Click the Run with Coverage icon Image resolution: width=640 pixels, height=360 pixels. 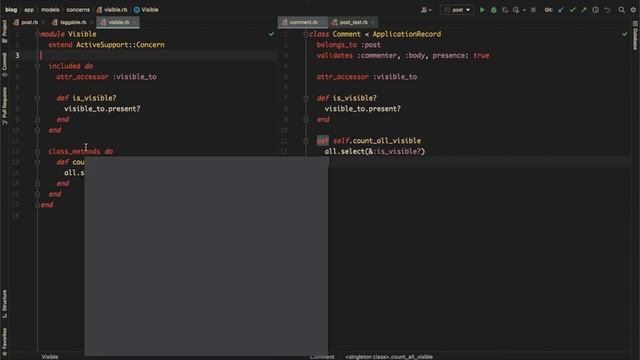pyautogui.click(x=505, y=10)
